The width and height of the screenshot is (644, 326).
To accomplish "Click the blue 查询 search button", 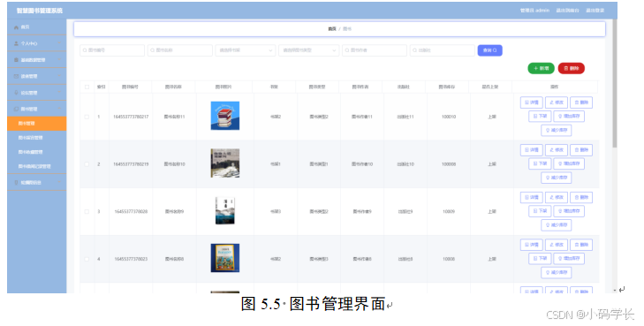I will 489,50.
